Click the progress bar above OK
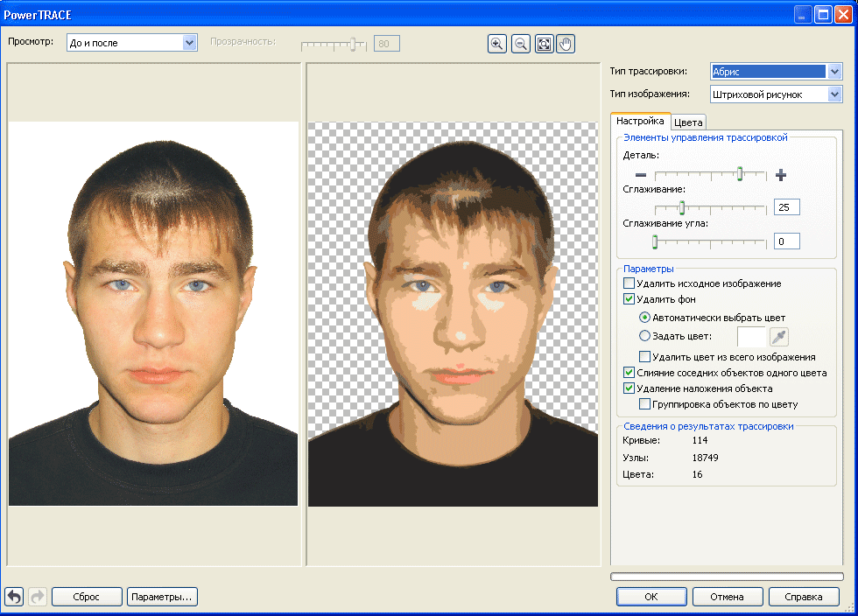Viewport: 858px width, 616px height. point(727,576)
